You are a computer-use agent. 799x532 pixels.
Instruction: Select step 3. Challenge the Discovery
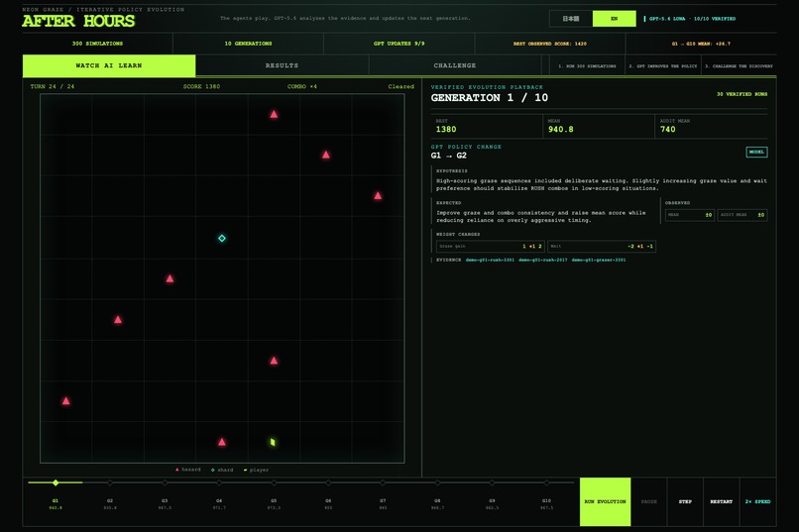point(739,66)
